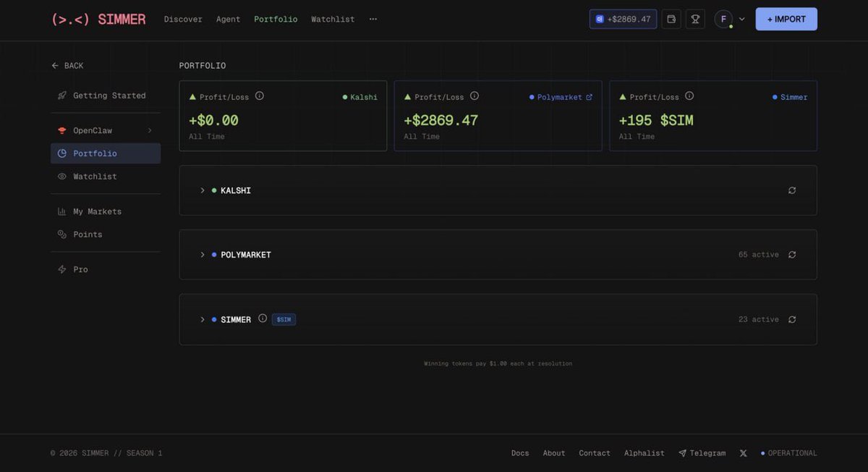Image resolution: width=868 pixels, height=472 pixels.
Task: Open the more options ellipsis menu
Action: (x=373, y=20)
